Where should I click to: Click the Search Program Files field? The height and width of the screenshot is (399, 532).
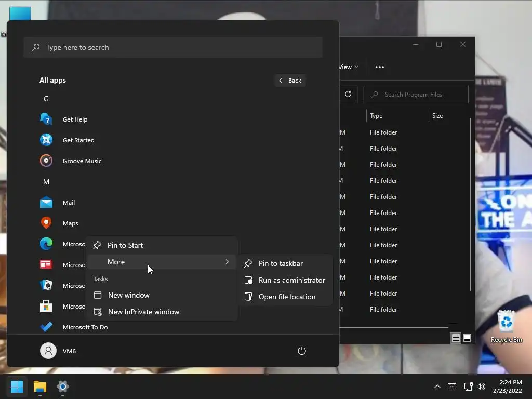(416, 95)
